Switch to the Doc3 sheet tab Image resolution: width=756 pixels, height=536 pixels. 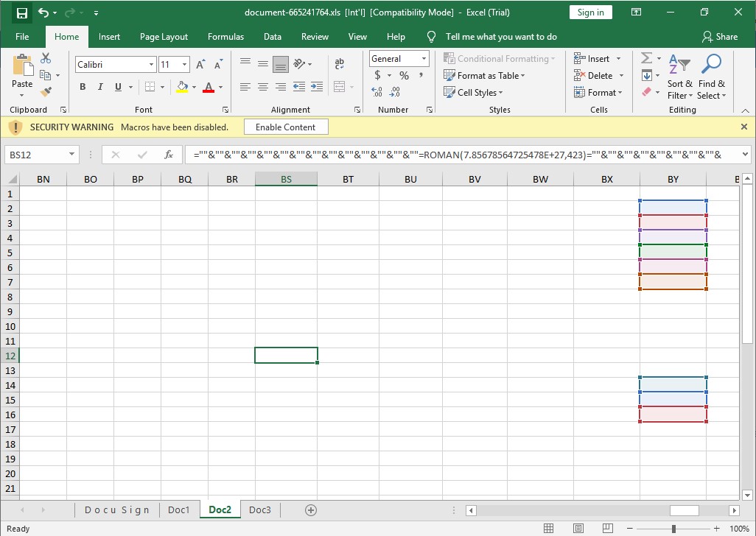[x=259, y=510]
